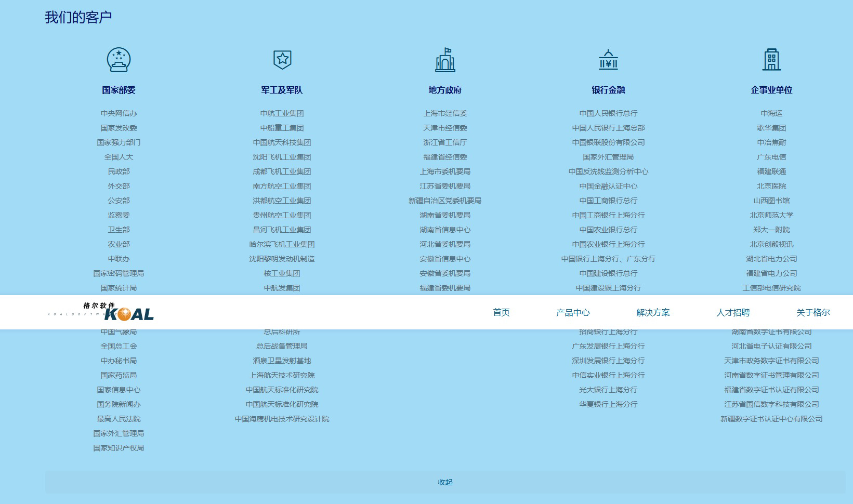Click 中国海鹰机电技术研究设计院 entry
Viewport: 853px width, 504px height.
pyautogui.click(x=282, y=419)
